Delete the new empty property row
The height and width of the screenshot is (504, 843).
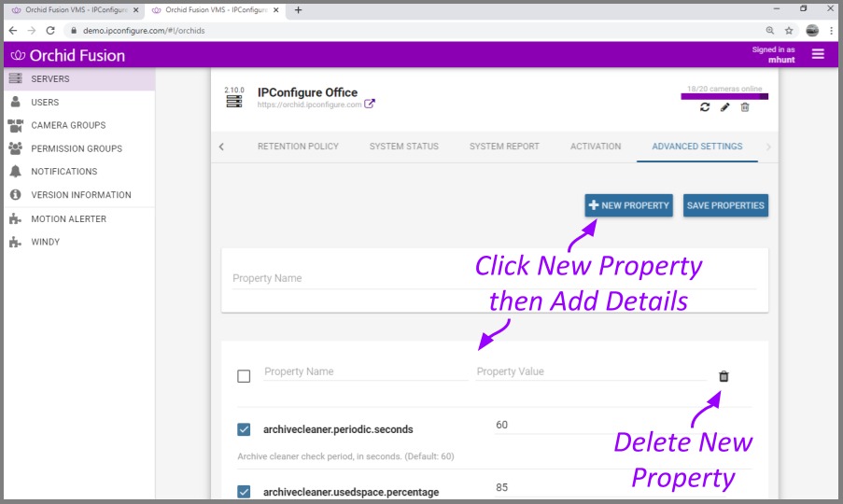click(724, 376)
